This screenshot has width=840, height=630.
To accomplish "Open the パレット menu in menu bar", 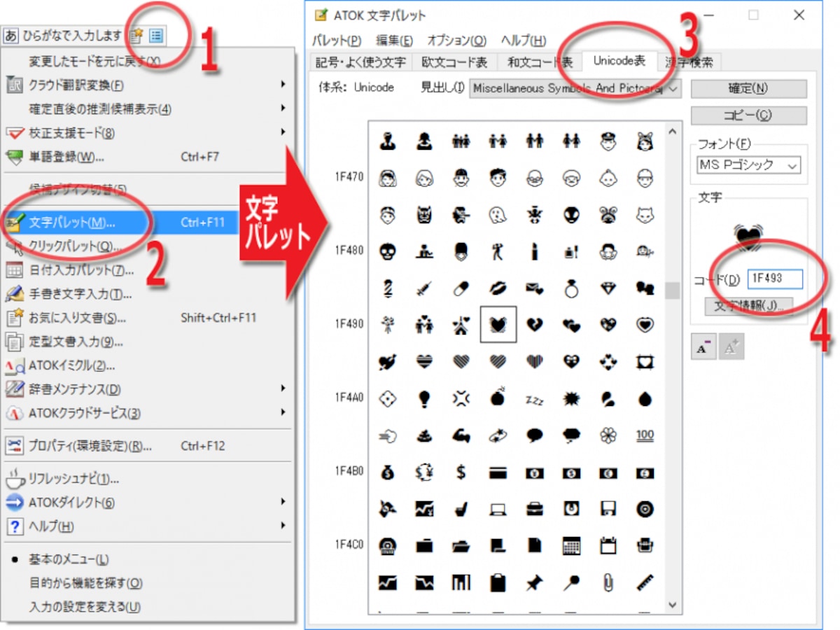I will [337, 41].
